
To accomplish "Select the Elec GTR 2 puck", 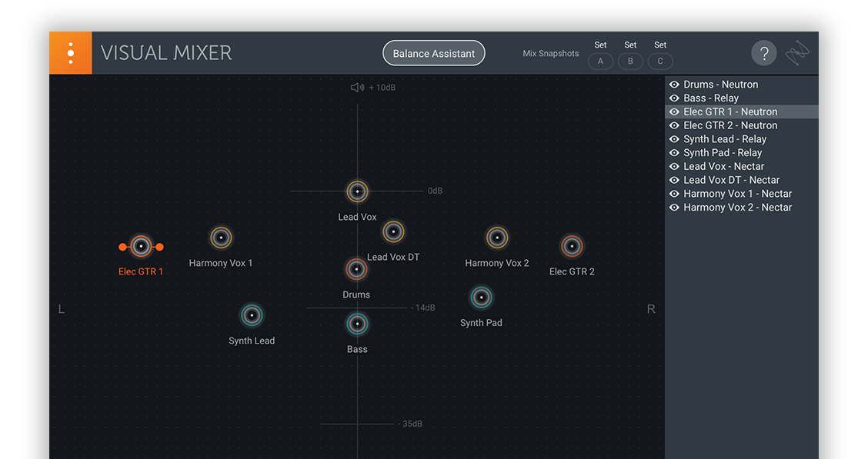I will pos(572,246).
